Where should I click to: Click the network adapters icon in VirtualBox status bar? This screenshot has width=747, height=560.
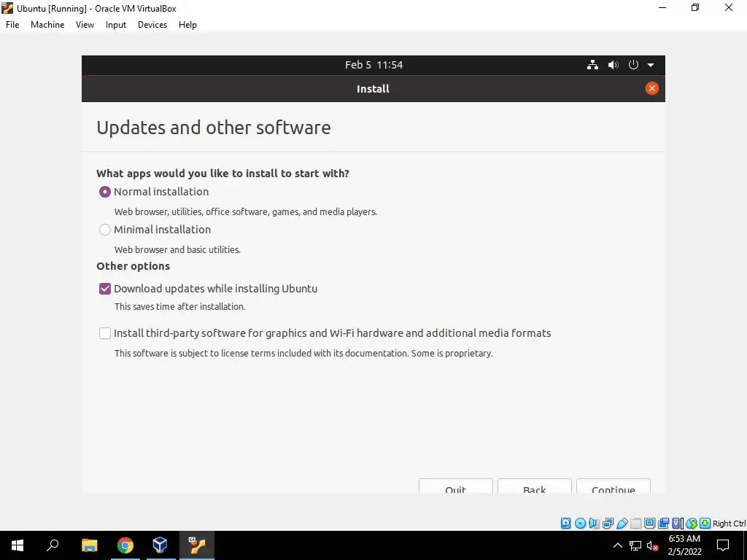pos(608,524)
